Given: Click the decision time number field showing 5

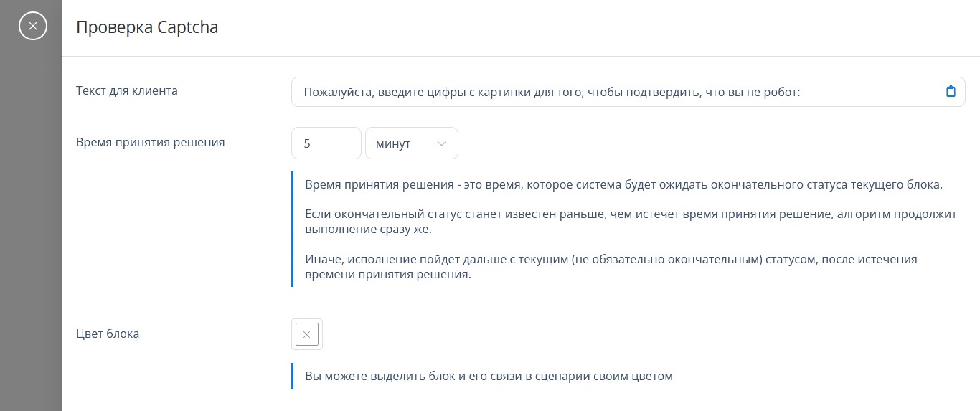Looking at the screenshot, I should click(326, 143).
